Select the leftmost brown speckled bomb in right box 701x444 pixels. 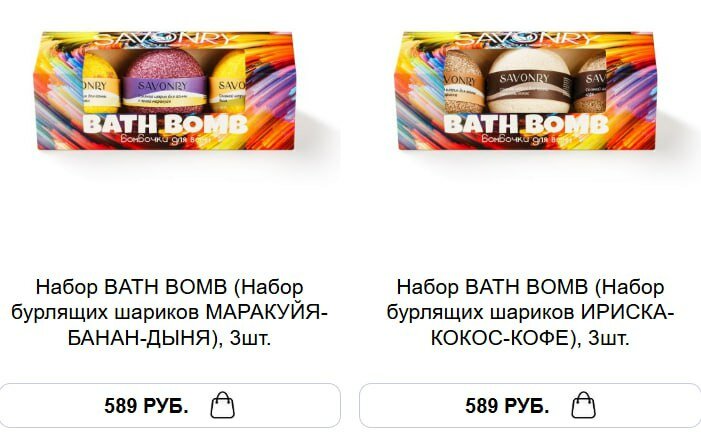pyautogui.click(x=463, y=82)
